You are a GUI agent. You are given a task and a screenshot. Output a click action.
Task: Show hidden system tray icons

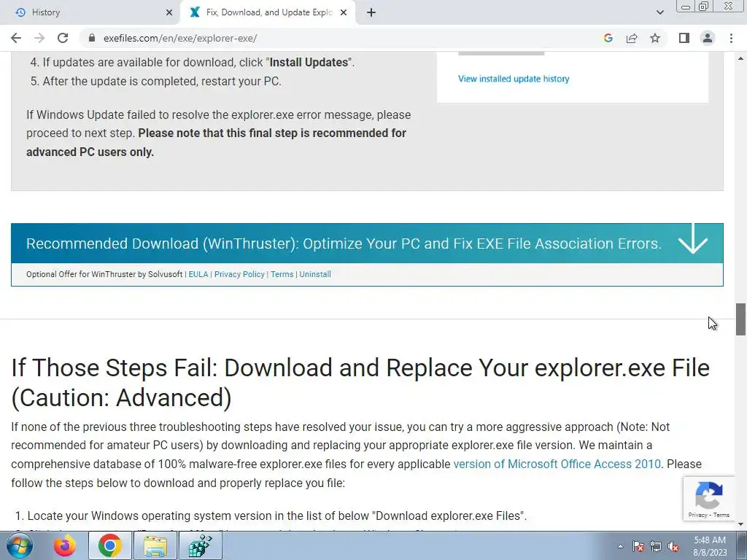(620, 546)
